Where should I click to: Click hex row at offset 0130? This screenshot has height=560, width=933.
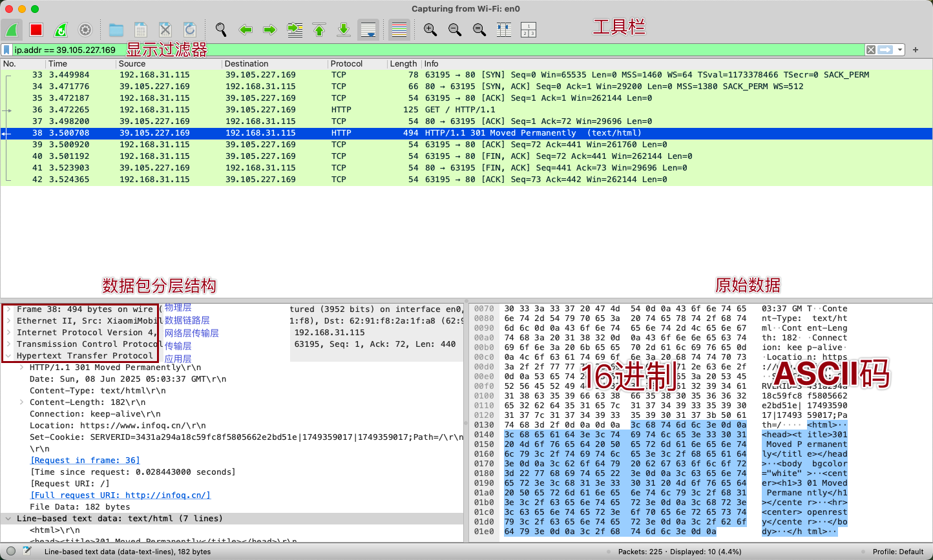pos(660,425)
